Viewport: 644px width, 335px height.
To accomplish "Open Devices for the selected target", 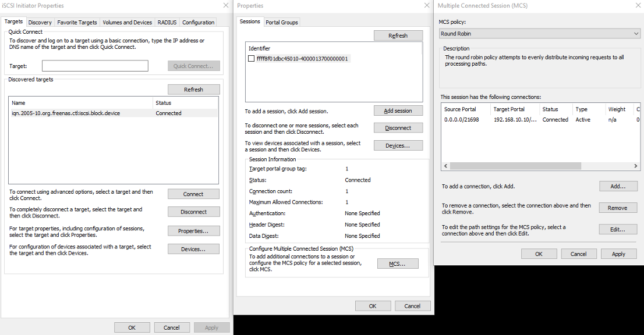I will 193,249.
